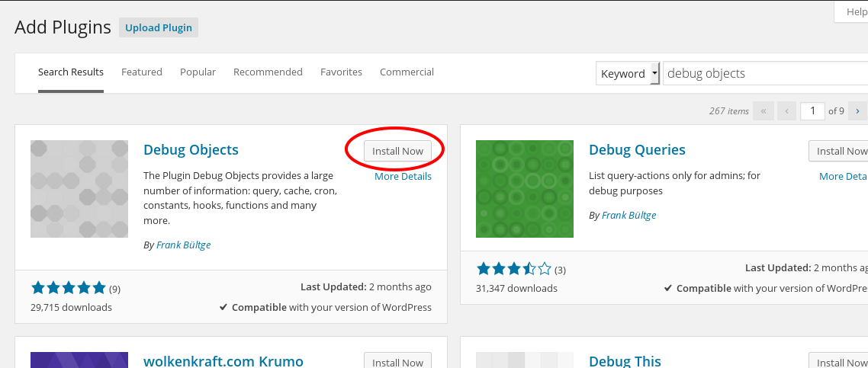Open Frank Bültge author link under Debug Queries
868x368 pixels.
628,215
